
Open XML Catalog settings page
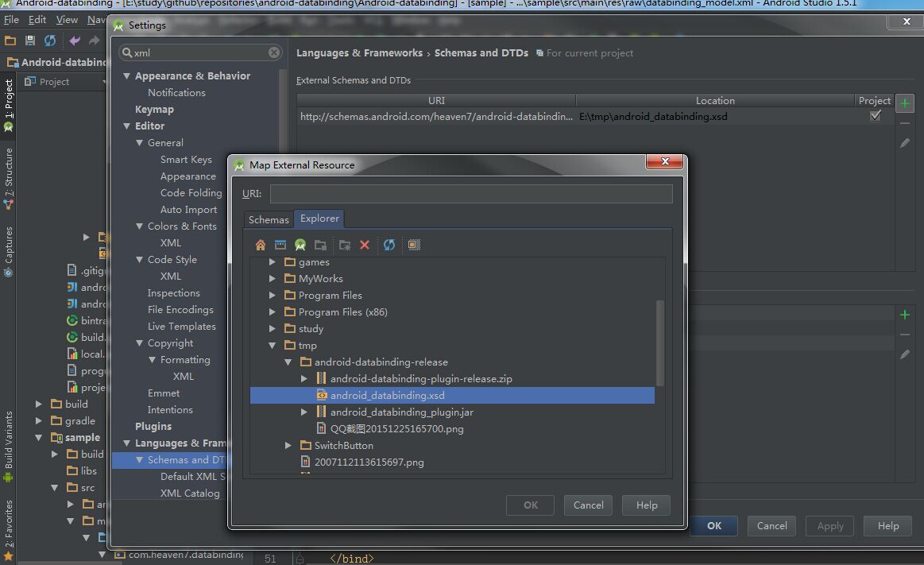[x=190, y=493]
